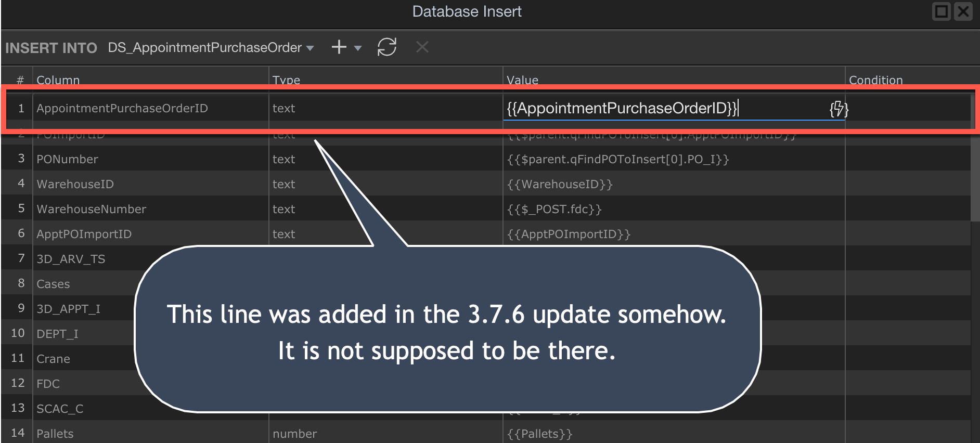Select the WarehouseNumber column row
The width and height of the screenshot is (980, 443).
(x=486, y=209)
